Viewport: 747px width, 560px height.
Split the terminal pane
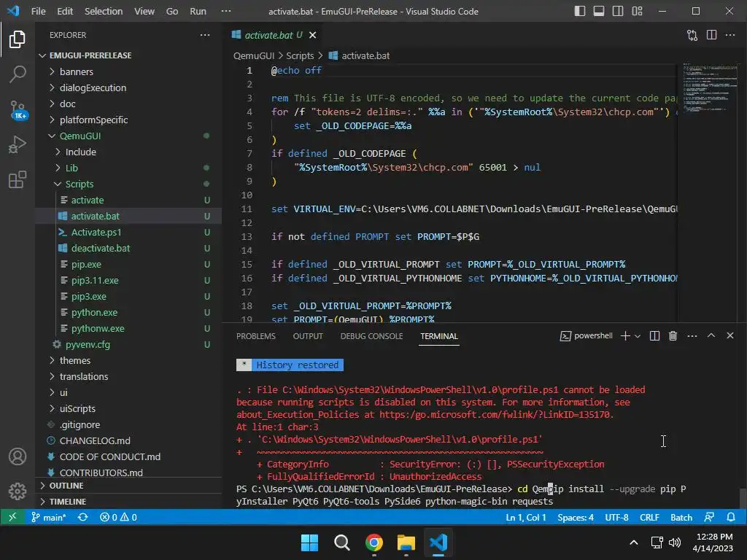(654, 336)
